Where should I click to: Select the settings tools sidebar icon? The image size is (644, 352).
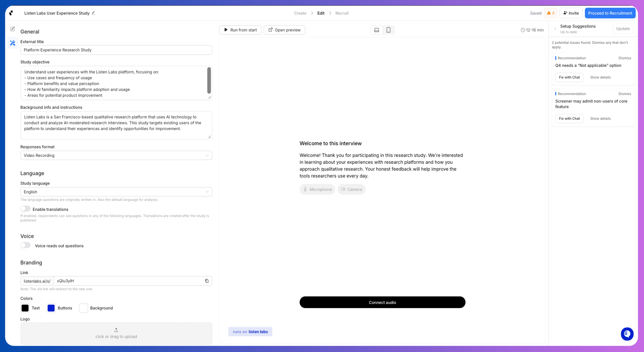coord(12,43)
